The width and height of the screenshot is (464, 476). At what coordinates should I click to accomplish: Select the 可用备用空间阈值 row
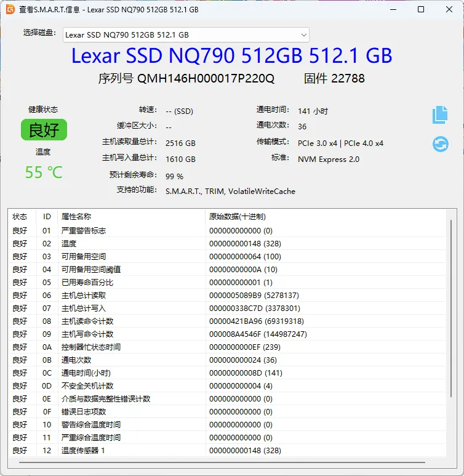(x=227, y=270)
